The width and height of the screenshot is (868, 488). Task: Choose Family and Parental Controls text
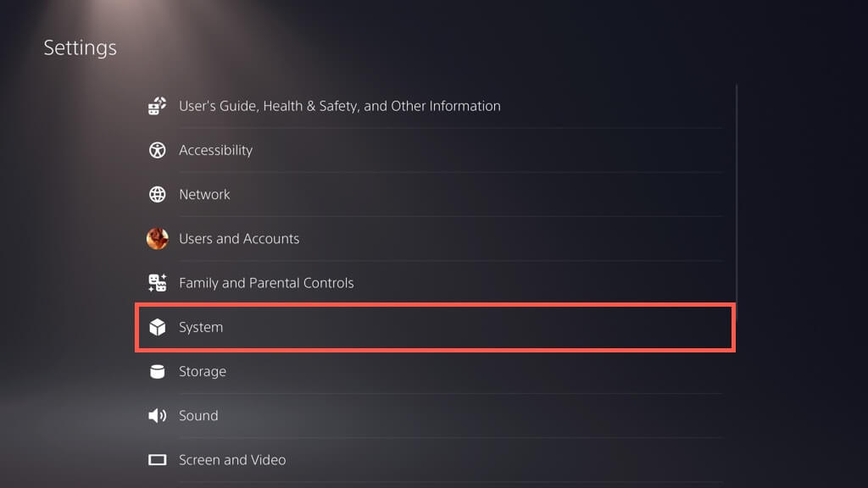point(266,283)
